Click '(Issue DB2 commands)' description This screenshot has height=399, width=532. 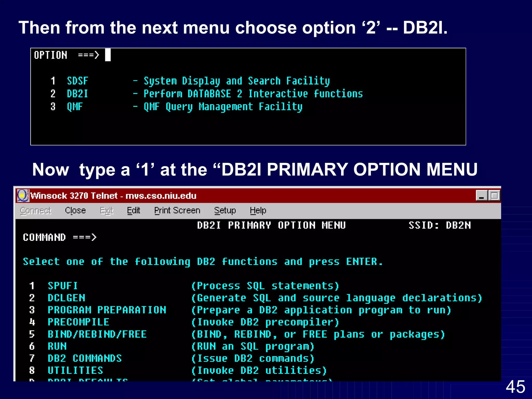(253, 358)
